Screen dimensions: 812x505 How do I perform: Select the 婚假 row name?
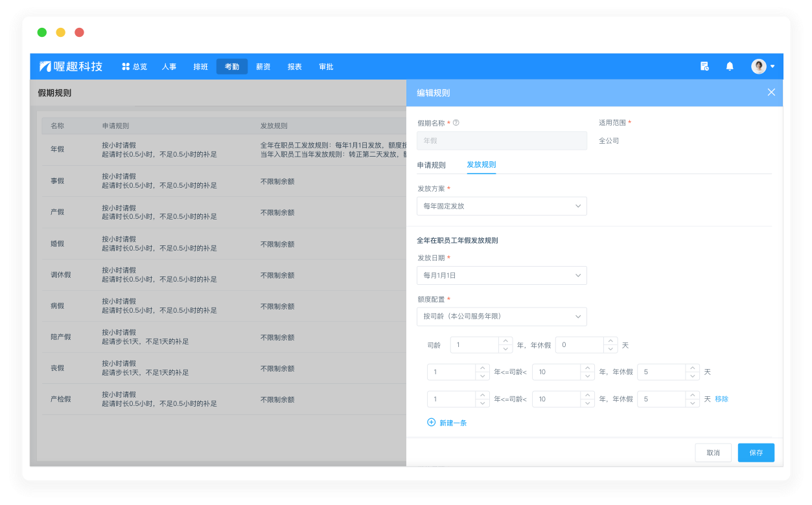pyautogui.click(x=58, y=243)
